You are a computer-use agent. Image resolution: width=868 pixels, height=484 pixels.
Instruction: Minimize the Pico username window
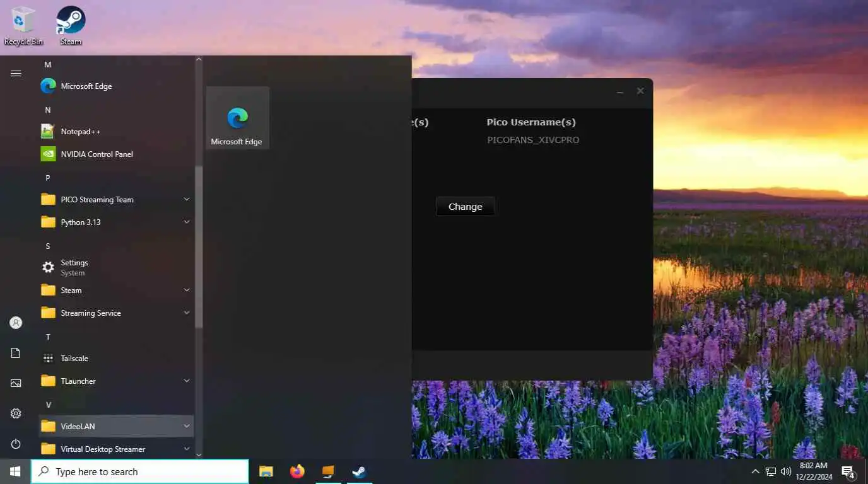(620, 91)
